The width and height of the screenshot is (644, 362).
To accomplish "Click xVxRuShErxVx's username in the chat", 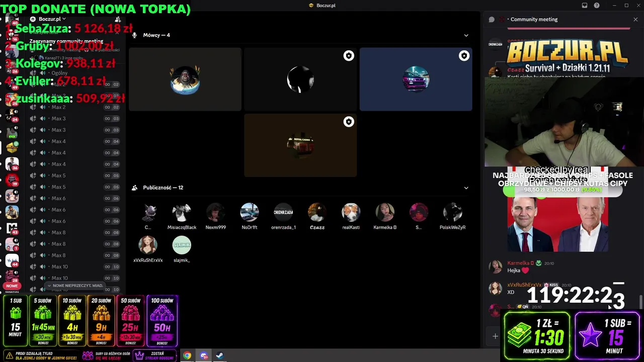I will click(x=524, y=285).
